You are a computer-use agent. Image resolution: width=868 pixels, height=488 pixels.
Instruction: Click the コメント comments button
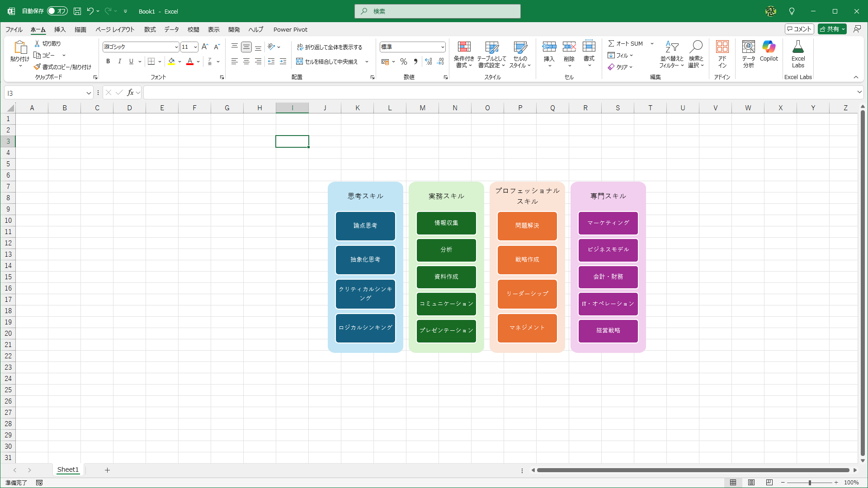pos(799,29)
